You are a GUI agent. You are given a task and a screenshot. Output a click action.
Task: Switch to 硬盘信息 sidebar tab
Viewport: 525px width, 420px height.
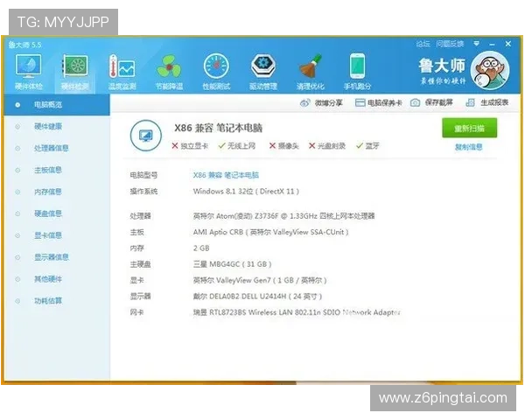point(49,213)
